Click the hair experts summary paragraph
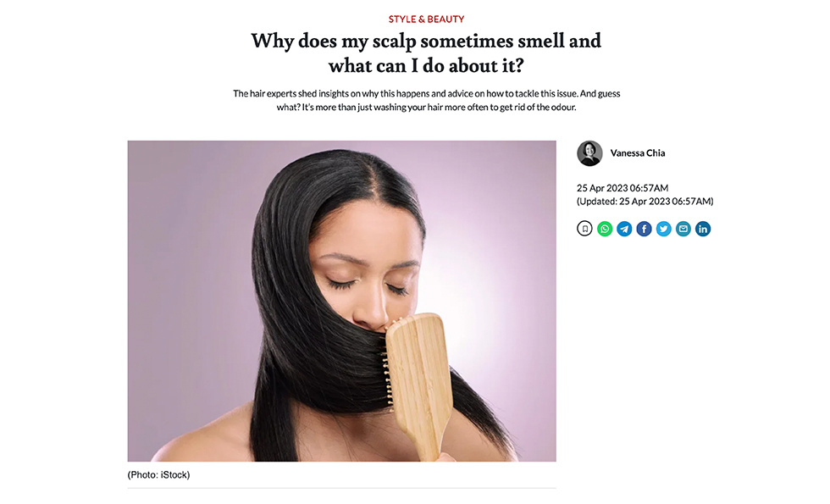 [426, 100]
